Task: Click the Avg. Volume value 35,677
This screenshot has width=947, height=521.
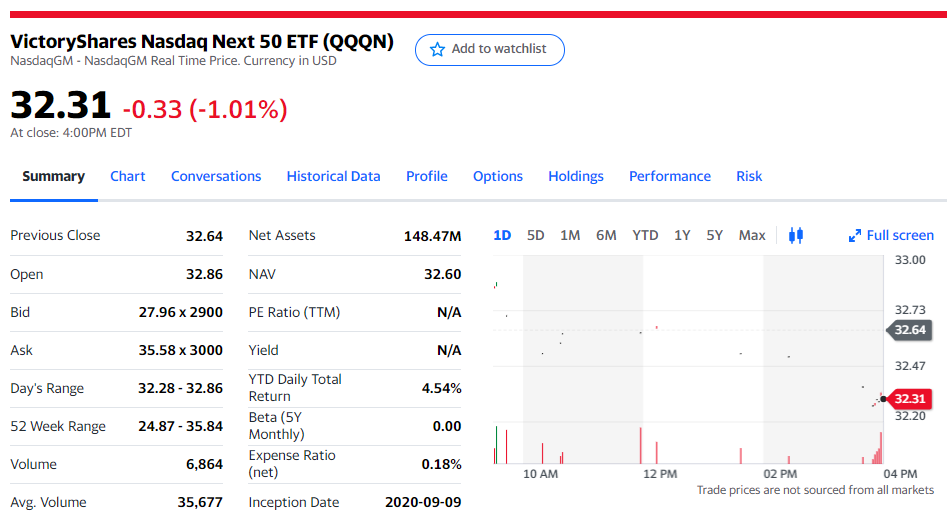Action: click(200, 502)
